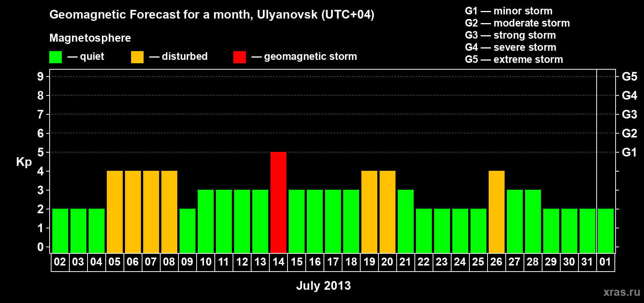The width and height of the screenshot is (644, 303).
Task: Click the Kp value 9 axis label
Action: [41, 77]
